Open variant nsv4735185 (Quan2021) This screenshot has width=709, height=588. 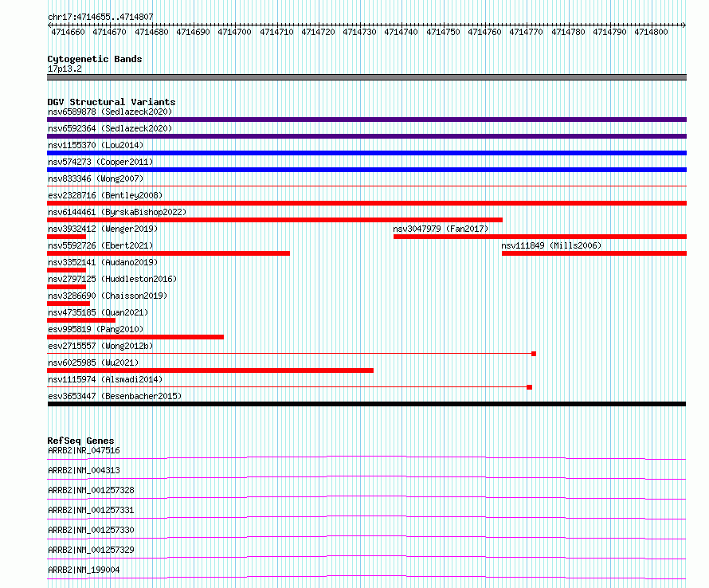pyautogui.click(x=98, y=312)
